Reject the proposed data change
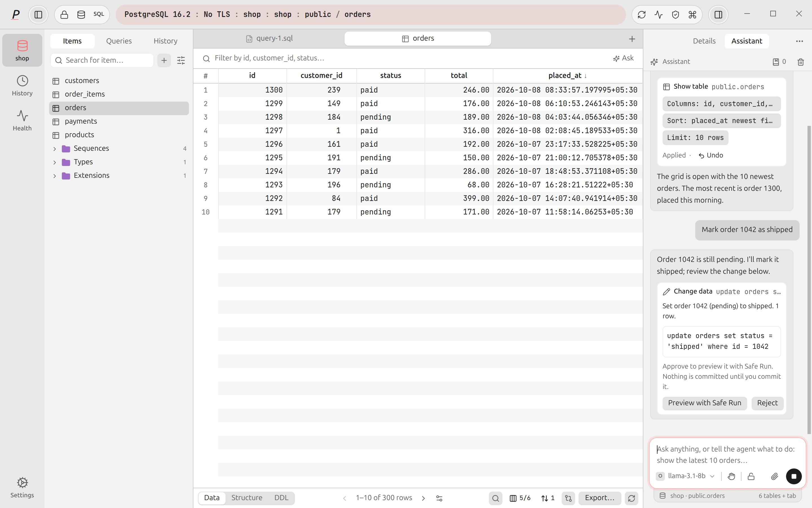 (767, 403)
